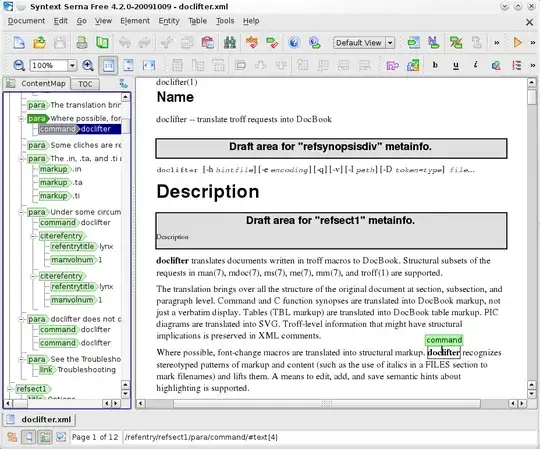
Task: Select the markup .in tree item
Action: (x=60, y=169)
